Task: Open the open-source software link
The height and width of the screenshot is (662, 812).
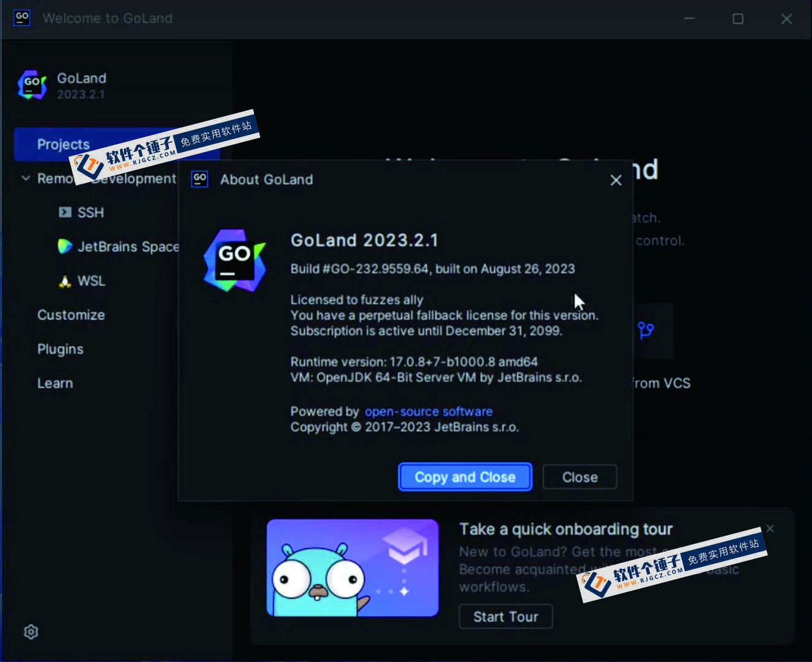Action: 429,411
